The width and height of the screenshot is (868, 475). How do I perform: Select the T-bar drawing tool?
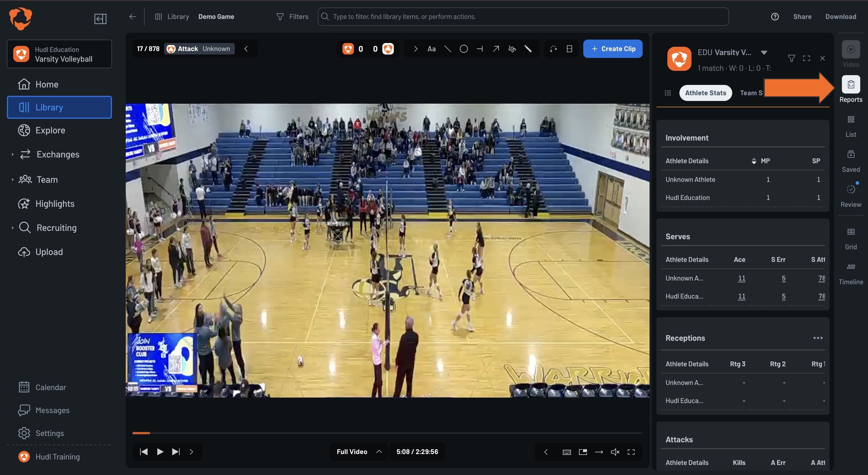pos(480,49)
